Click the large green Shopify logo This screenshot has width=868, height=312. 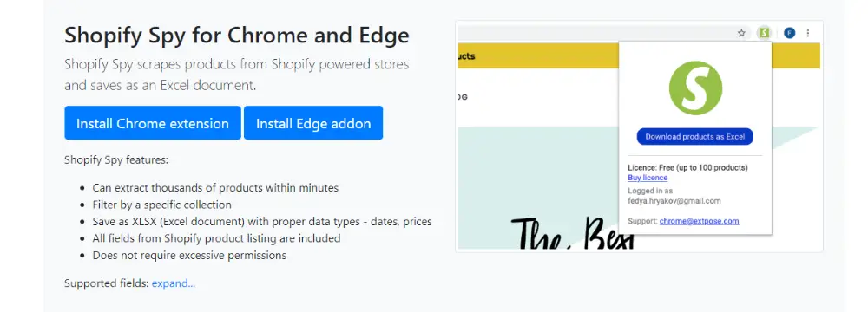[695, 88]
